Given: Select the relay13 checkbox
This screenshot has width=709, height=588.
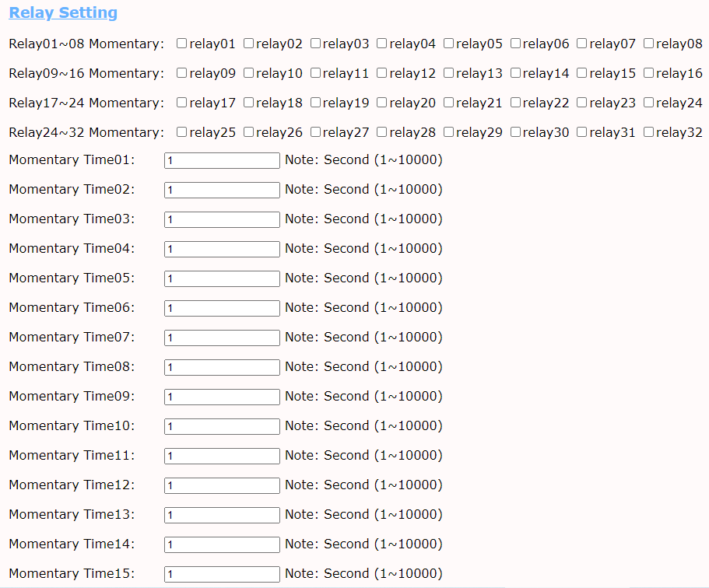Looking at the screenshot, I should pyautogui.click(x=449, y=73).
